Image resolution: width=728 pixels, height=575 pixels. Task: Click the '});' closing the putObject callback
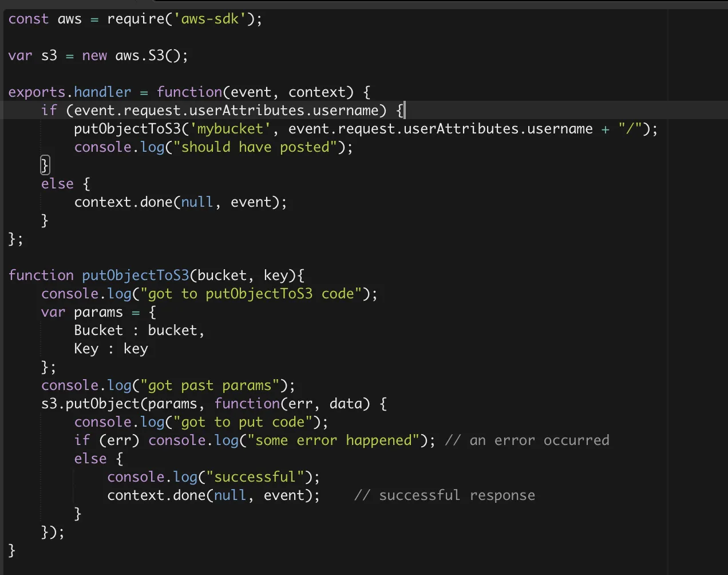(53, 532)
